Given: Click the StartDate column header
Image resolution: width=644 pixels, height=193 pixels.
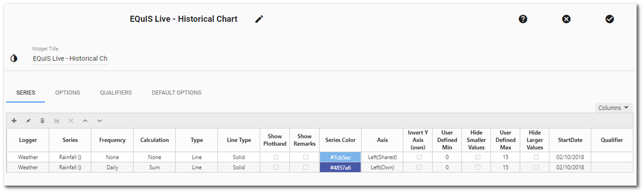Looking at the screenshot, I should coord(570,140).
